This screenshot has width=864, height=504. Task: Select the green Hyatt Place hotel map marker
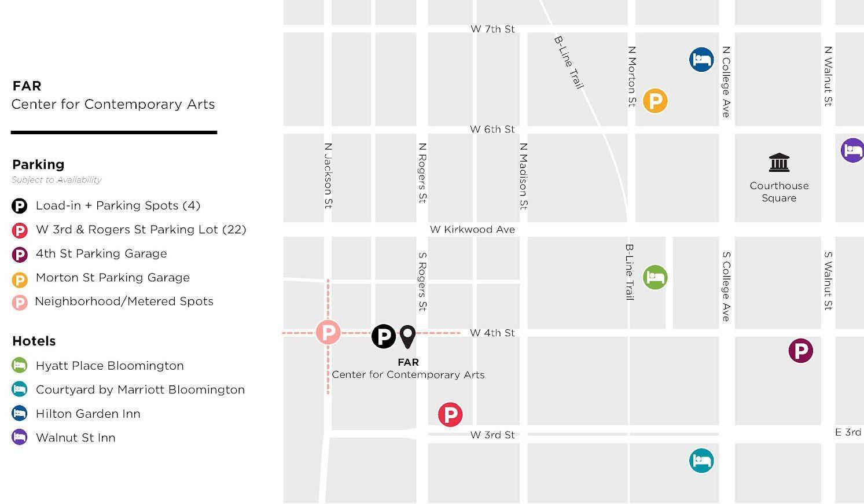655,277
